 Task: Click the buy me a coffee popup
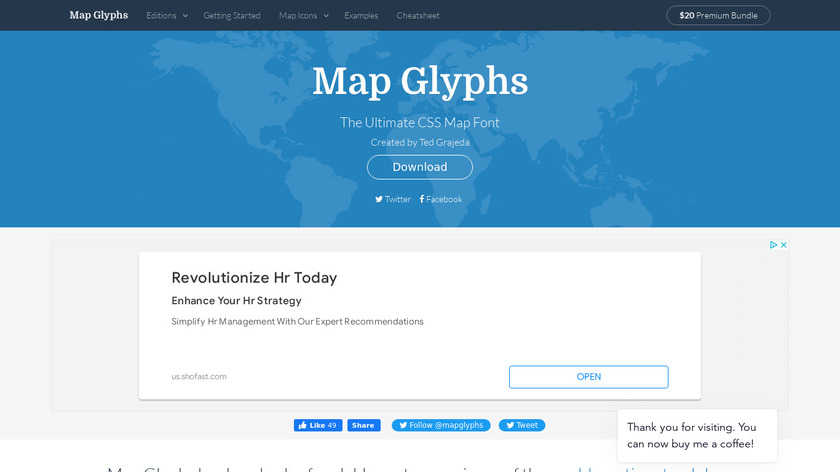(x=696, y=436)
